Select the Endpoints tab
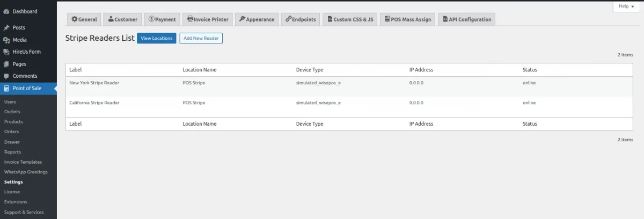This screenshot has height=219, width=644. [x=301, y=19]
